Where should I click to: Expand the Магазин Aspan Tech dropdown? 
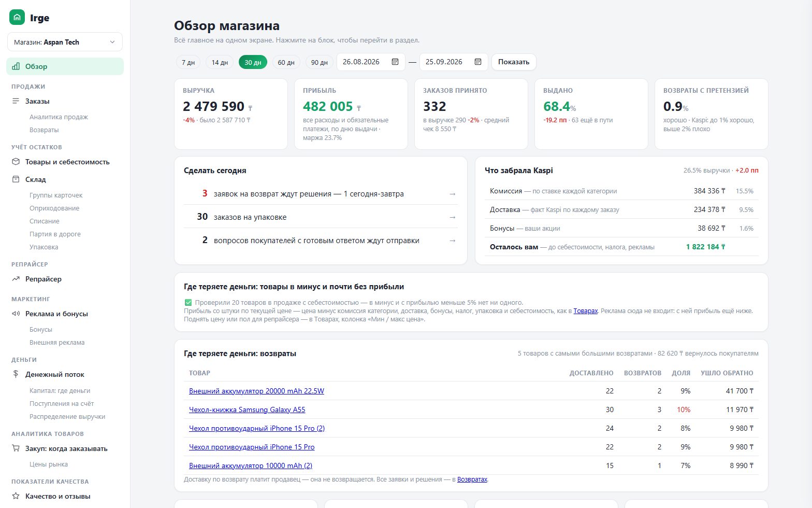pos(65,42)
